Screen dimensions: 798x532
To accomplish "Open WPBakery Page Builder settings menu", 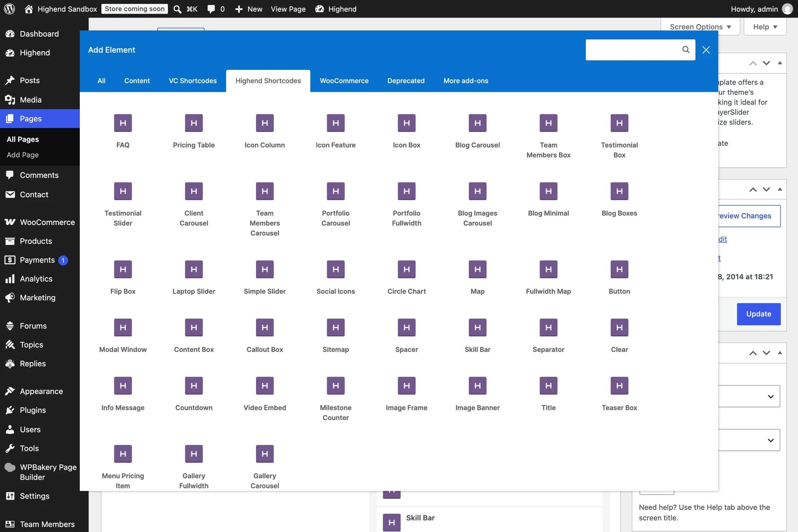I will (x=40, y=472).
